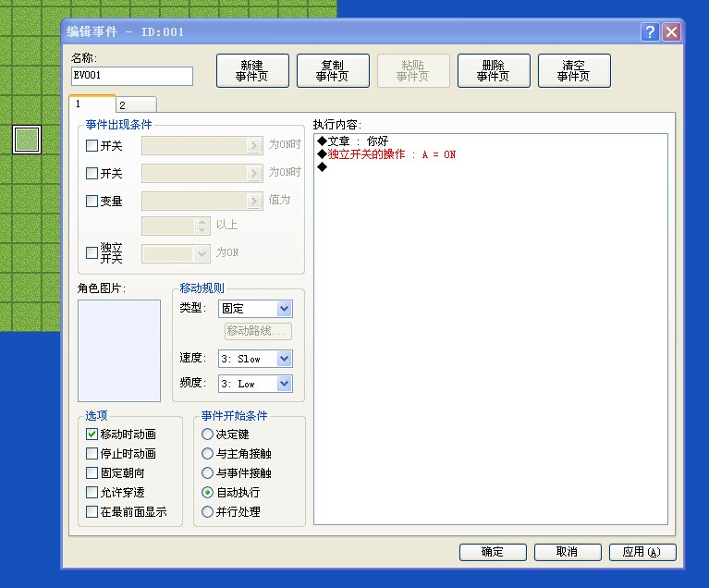Click the 清空事件页 button
Viewport: 709px width, 588px height.
click(574, 70)
